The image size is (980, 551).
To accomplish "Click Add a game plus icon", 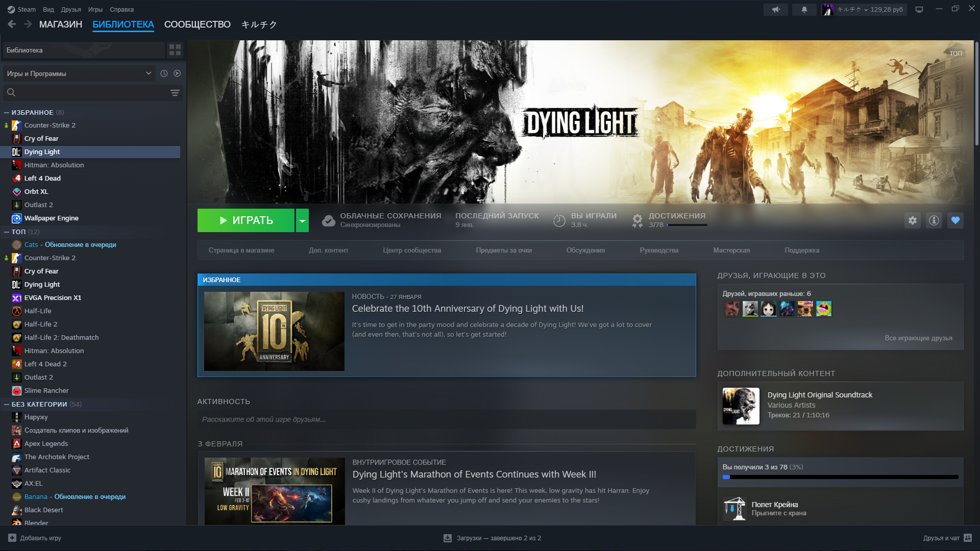I will pos(12,538).
